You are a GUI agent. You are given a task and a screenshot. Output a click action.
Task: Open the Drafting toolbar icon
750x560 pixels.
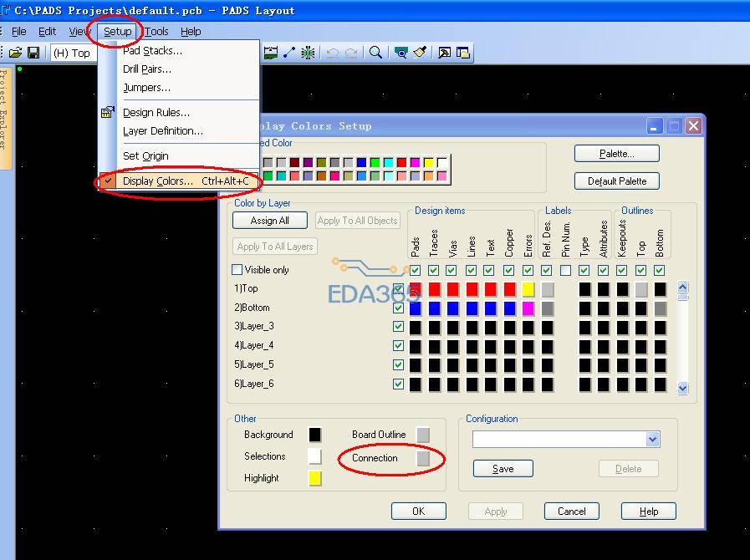point(271,53)
